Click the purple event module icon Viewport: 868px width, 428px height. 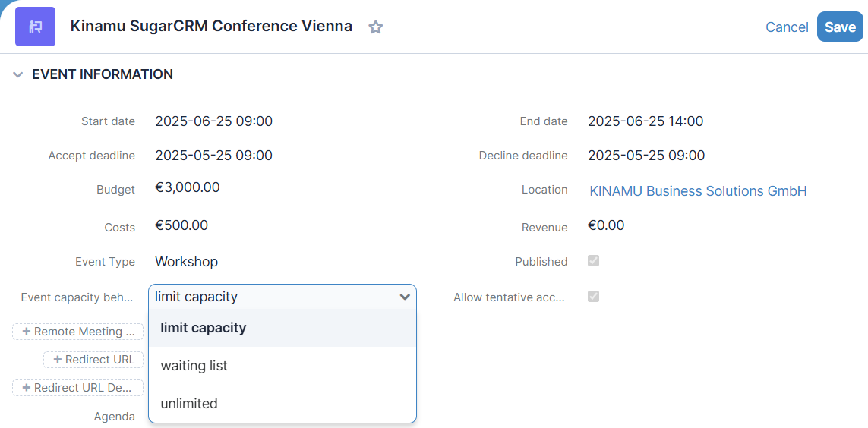click(35, 27)
